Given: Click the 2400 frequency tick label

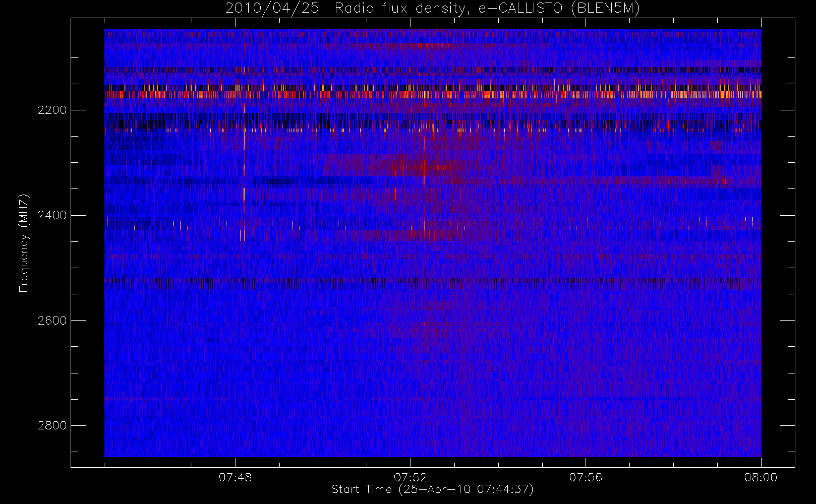Looking at the screenshot, I should (x=52, y=216).
